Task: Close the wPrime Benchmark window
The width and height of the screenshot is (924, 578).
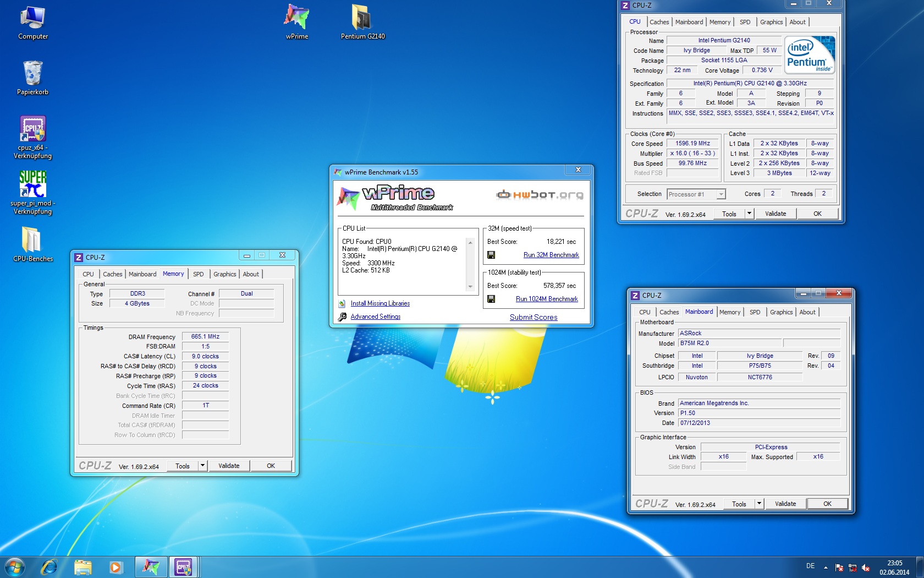Action: click(x=578, y=170)
